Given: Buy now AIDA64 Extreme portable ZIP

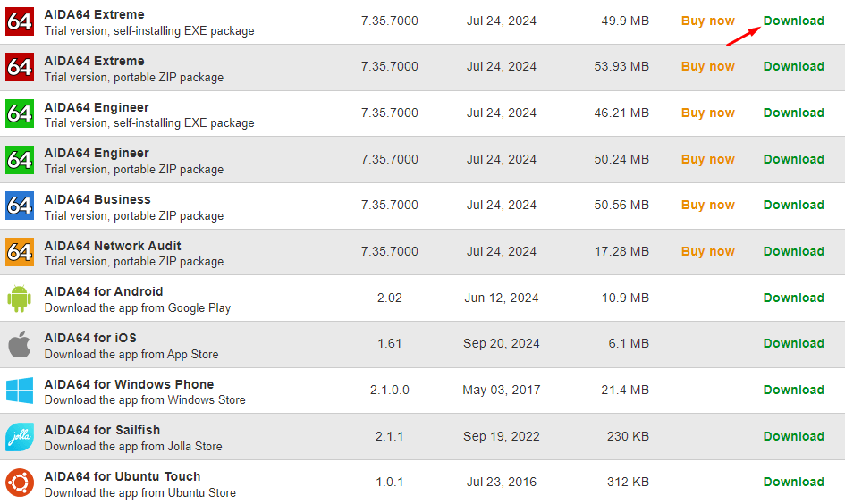Looking at the screenshot, I should pyautogui.click(x=707, y=66).
